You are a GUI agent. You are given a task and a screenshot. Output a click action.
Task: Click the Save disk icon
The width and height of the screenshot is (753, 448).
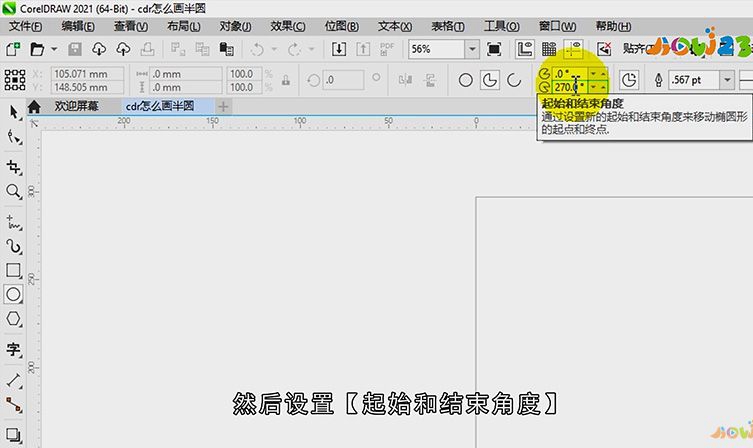75,49
